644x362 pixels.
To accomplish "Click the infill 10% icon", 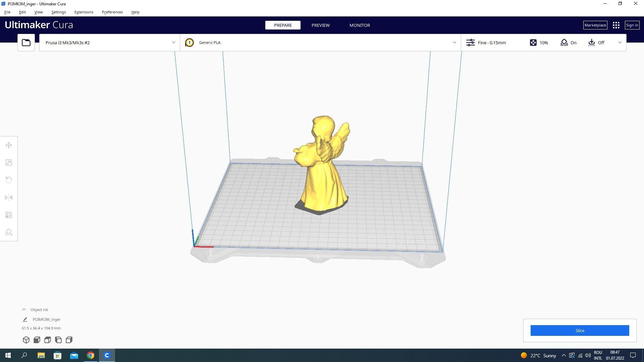I will (x=533, y=43).
